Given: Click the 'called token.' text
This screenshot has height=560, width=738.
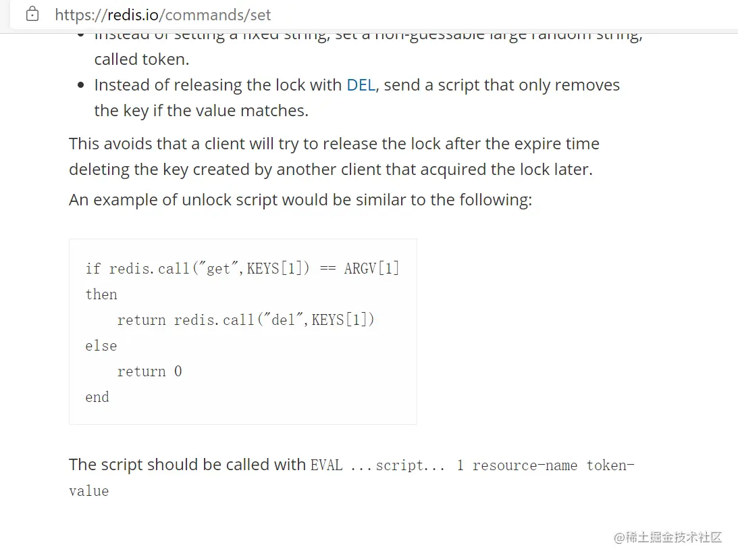Looking at the screenshot, I should (x=142, y=59).
